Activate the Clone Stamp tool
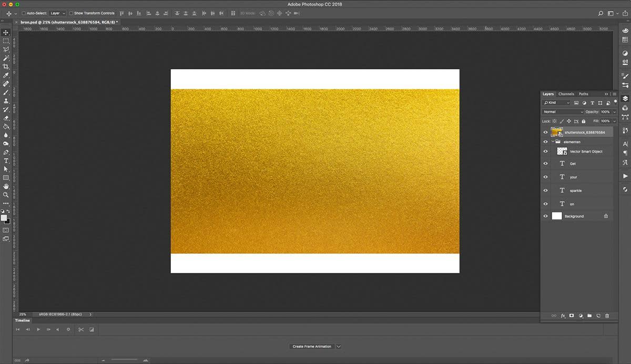Image resolution: width=631 pixels, height=364 pixels. (x=6, y=101)
